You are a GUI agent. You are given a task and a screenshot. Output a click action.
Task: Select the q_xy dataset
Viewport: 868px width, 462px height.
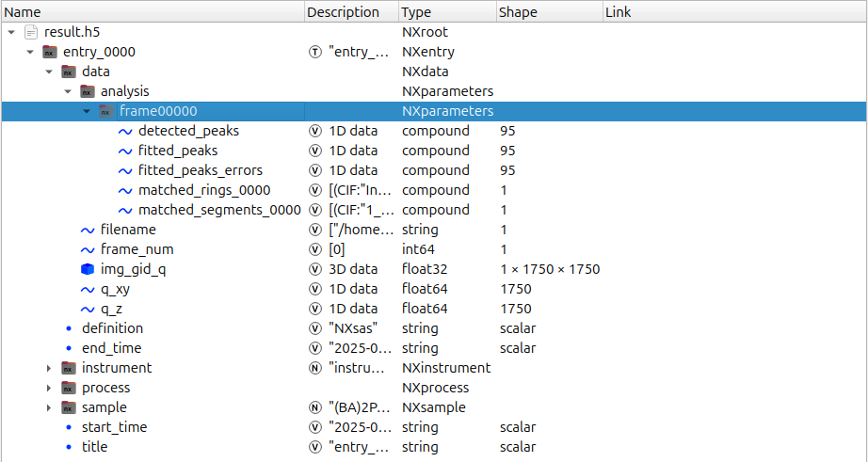pos(115,290)
